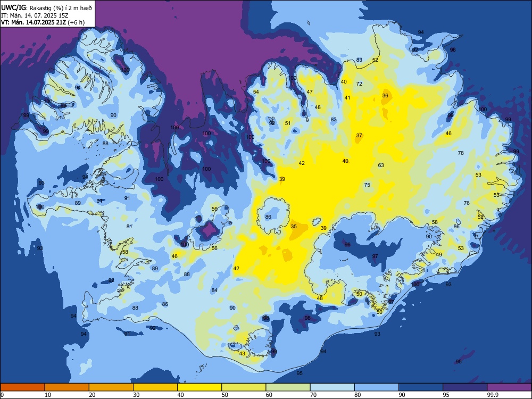
Task: Click the 80–90 medium blue legend swatch
Action: coord(377,387)
